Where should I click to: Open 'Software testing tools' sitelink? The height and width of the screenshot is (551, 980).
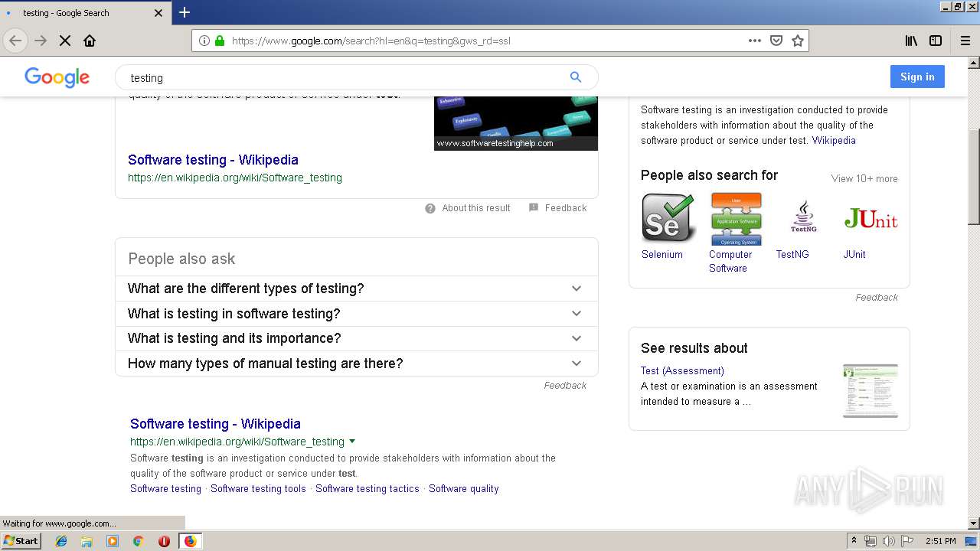pyautogui.click(x=258, y=489)
